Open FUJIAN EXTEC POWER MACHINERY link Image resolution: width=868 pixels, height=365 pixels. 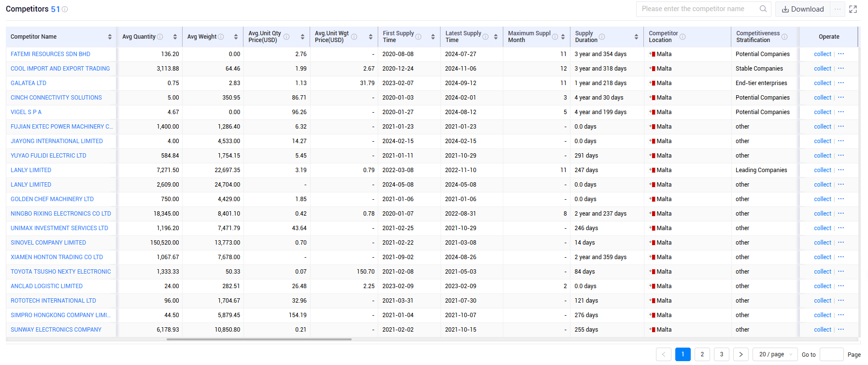[62, 127]
